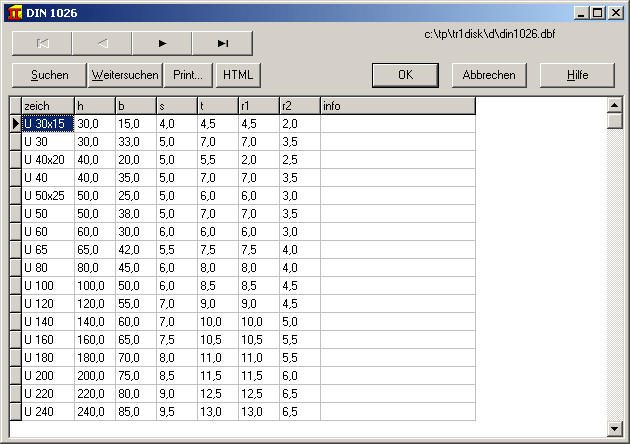Export the table with the HTML button
The height and width of the screenshot is (444, 630).
[238, 75]
